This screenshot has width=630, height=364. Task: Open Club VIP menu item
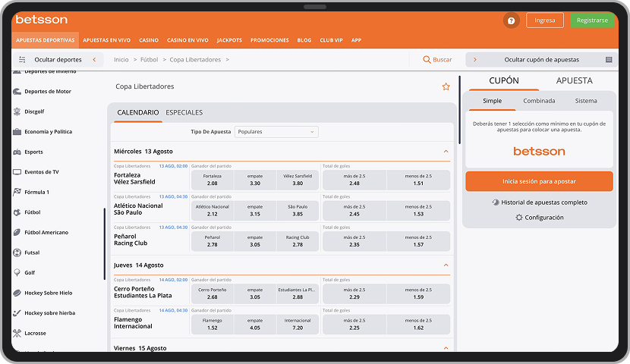coord(331,40)
